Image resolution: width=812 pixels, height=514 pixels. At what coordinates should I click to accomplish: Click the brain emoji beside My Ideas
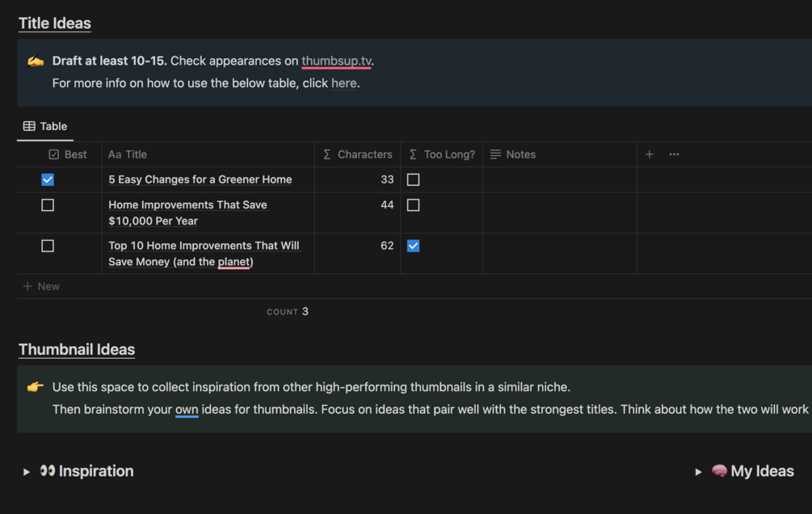[719, 470]
